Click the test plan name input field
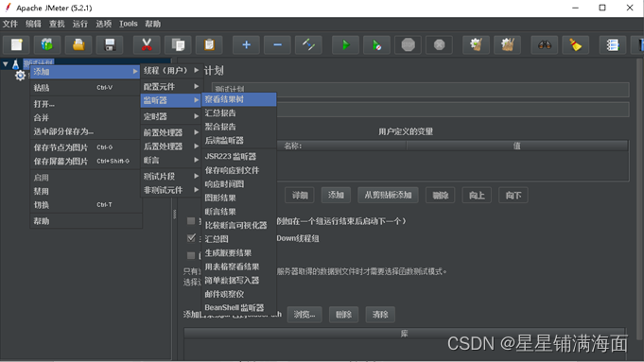 (x=421, y=89)
